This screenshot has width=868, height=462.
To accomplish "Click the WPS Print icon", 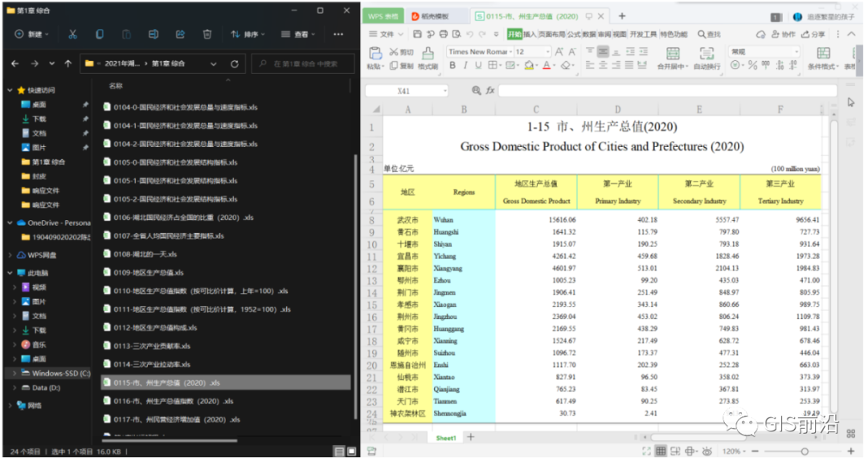I will (444, 34).
